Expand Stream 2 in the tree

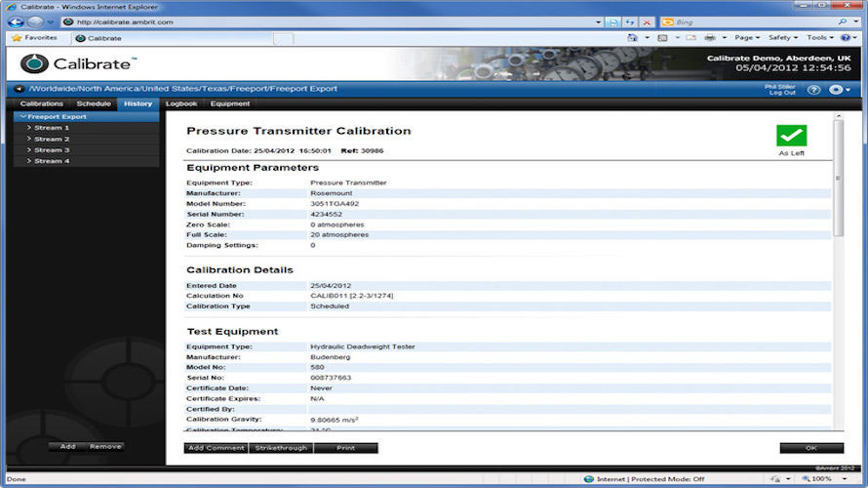point(29,139)
